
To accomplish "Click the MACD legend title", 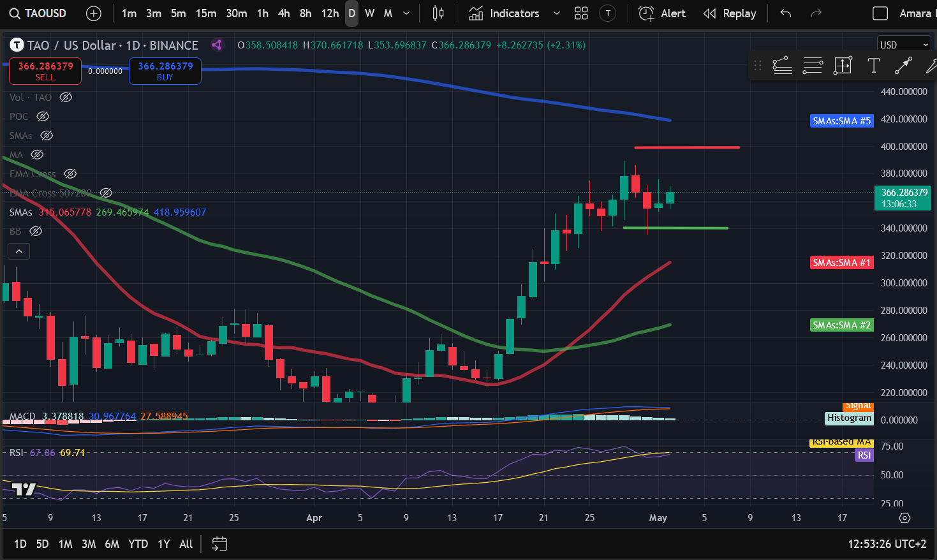I will (22, 416).
